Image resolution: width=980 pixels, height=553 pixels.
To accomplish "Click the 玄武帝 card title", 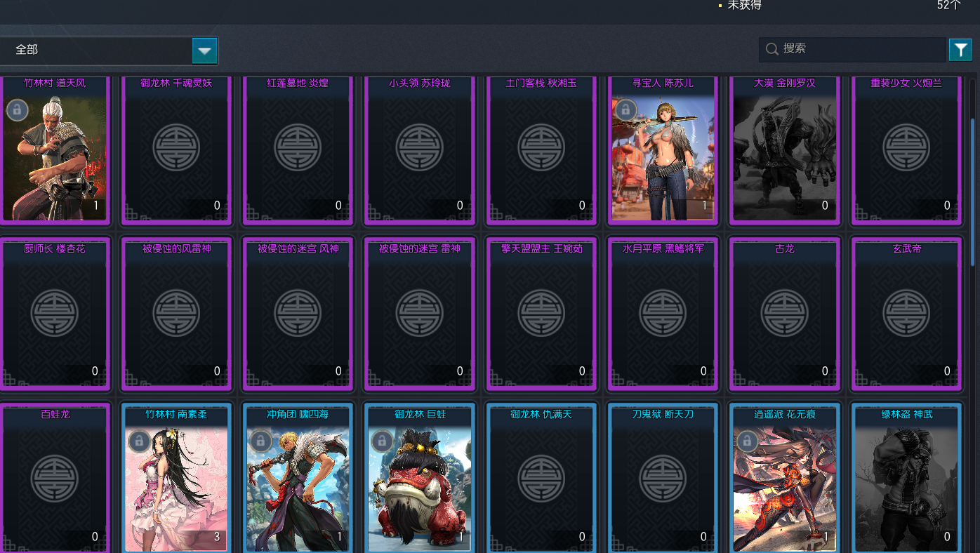I will tap(906, 248).
